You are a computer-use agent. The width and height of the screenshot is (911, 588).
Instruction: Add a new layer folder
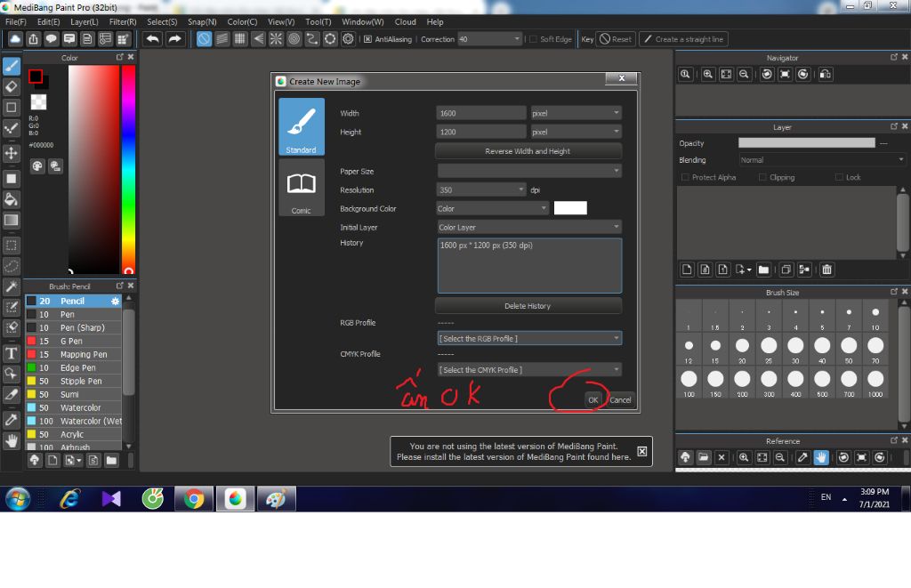(x=763, y=270)
